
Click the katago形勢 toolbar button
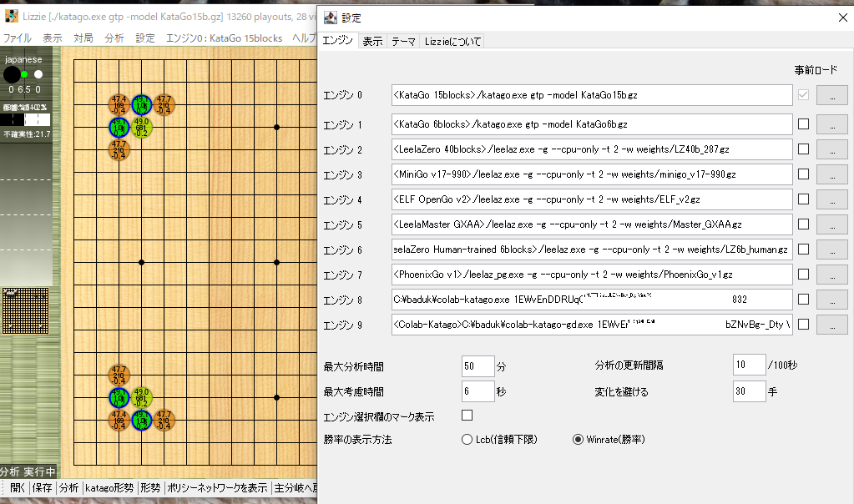[109, 487]
